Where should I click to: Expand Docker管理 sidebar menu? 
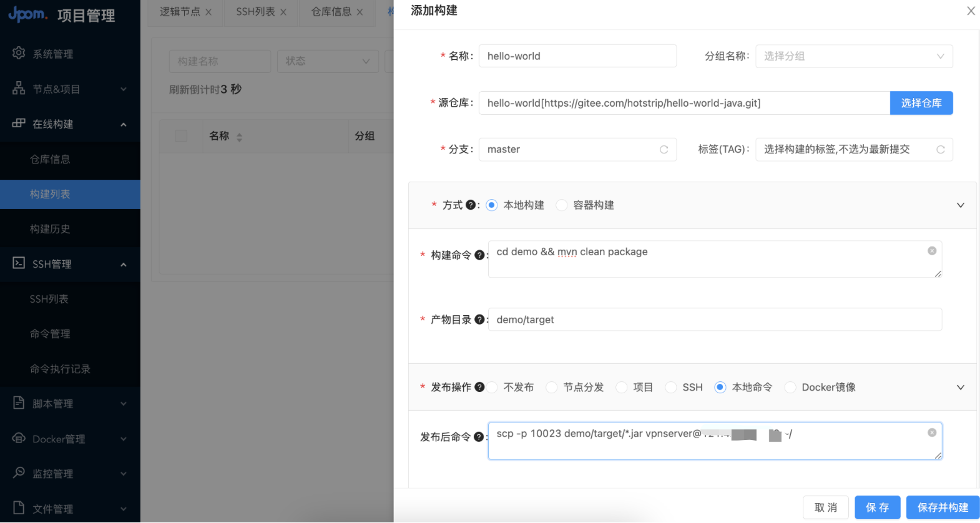[x=70, y=439]
